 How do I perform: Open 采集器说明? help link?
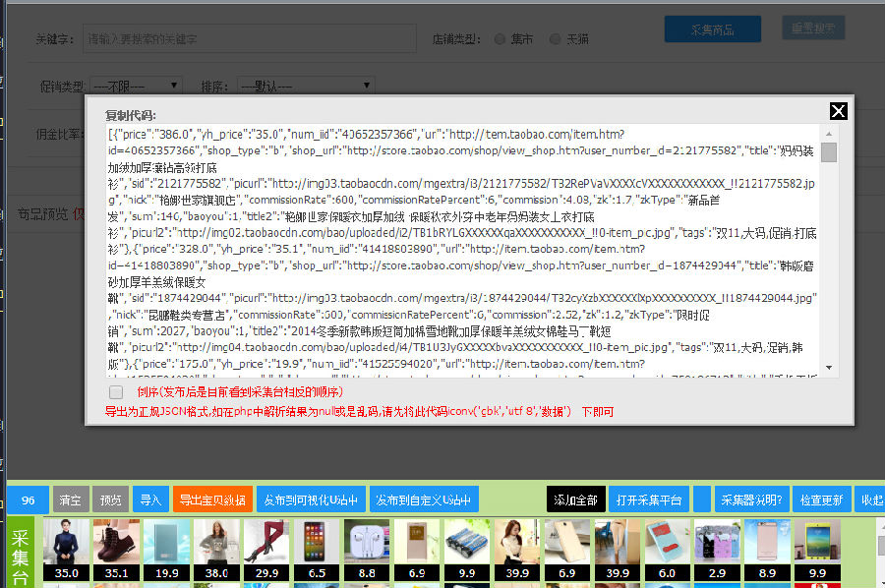752,500
